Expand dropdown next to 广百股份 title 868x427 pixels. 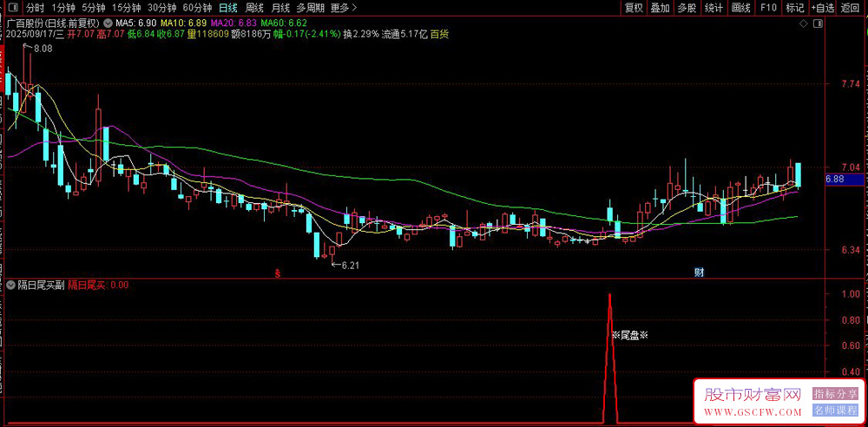pos(108,23)
